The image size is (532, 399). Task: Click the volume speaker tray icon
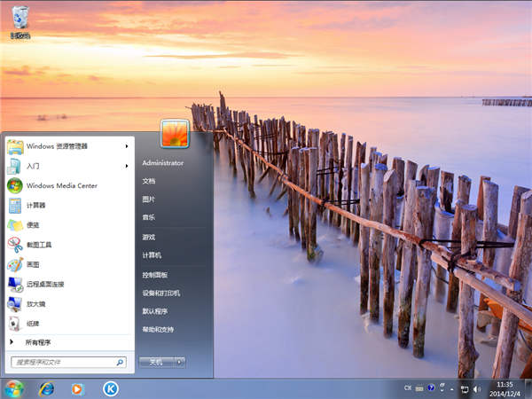tap(477, 389)
